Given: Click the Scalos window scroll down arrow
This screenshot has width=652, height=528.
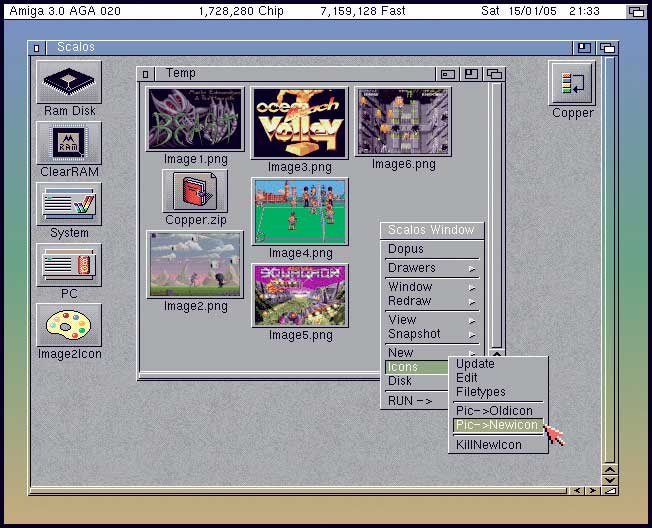Looking at the screenshot, I should pyautogui.click(x=610, y=480).
